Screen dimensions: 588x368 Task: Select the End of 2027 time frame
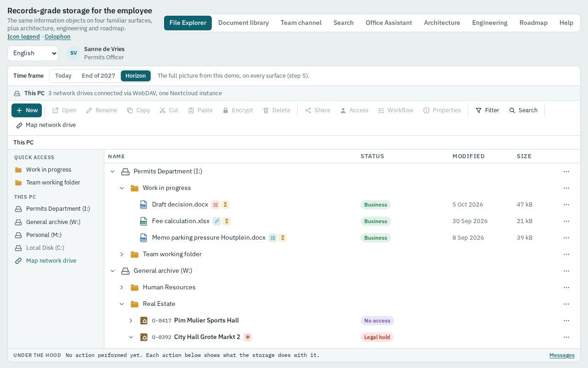pos(98,76)
